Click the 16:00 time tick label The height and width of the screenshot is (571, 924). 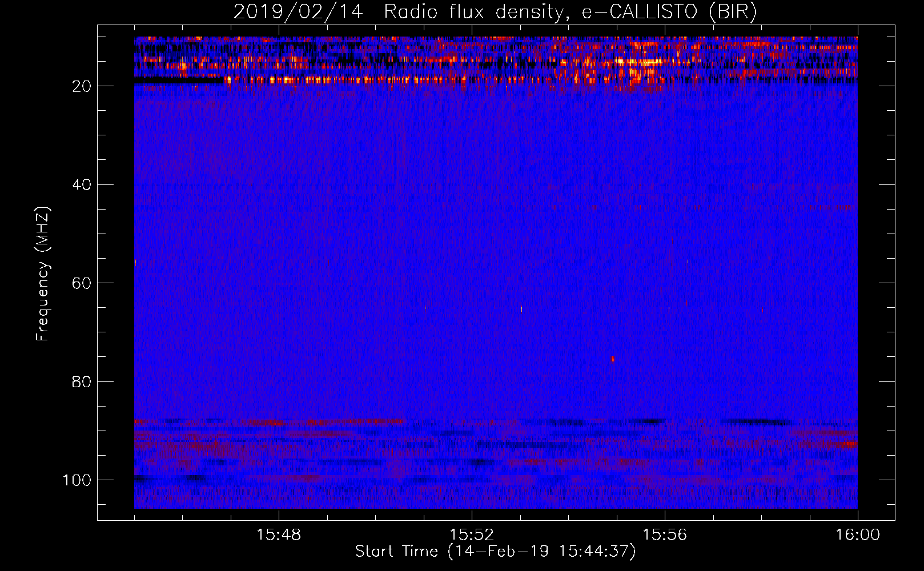tap(858, 535)
